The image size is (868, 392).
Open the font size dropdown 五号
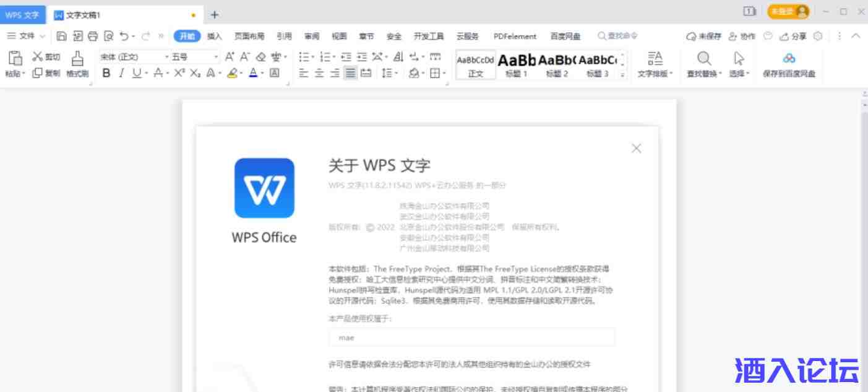click(x=194, y=57)
